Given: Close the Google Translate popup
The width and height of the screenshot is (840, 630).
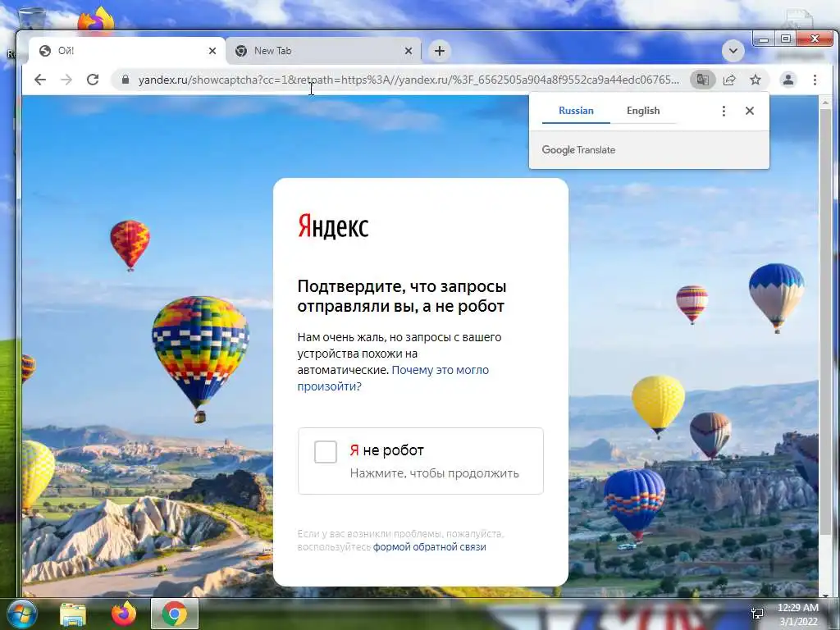Looking at the screenshot, I should (750, 111).
